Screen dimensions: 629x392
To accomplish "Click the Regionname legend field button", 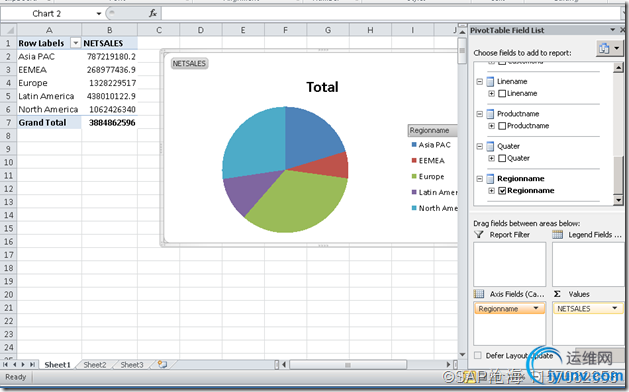I will pos(432,130).
